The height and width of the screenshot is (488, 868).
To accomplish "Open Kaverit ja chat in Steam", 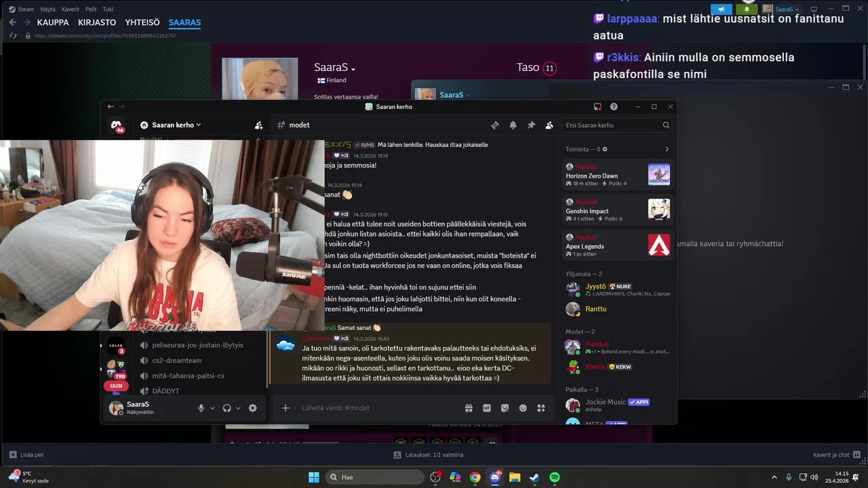I will 837,455.
